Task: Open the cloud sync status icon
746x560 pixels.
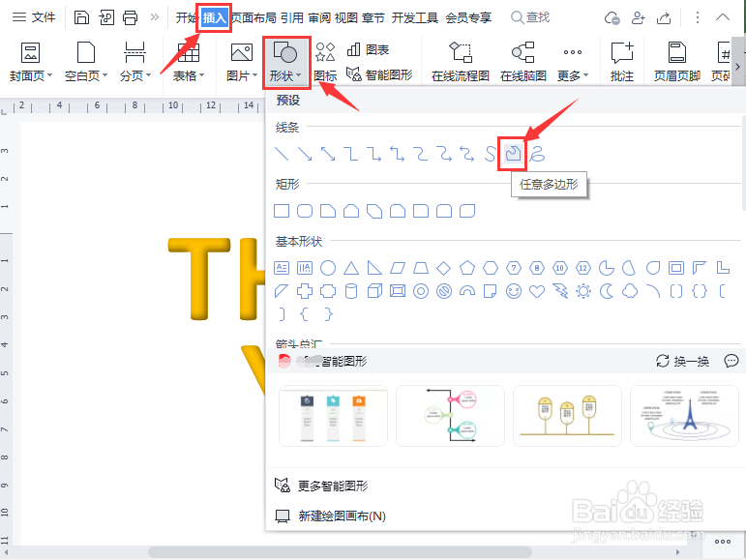Action: (612, 18)
